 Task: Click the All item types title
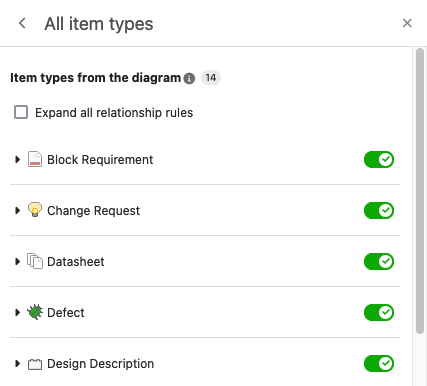[x=99, y=24]
